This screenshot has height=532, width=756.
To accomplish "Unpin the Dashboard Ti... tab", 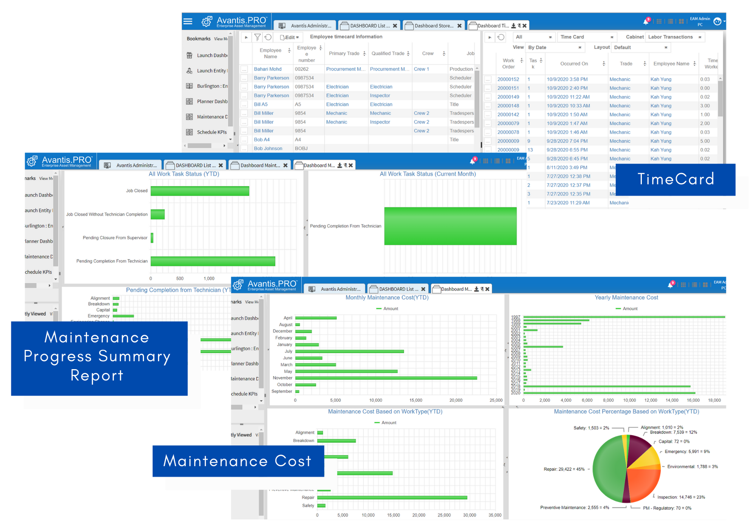I will point(519,26).
